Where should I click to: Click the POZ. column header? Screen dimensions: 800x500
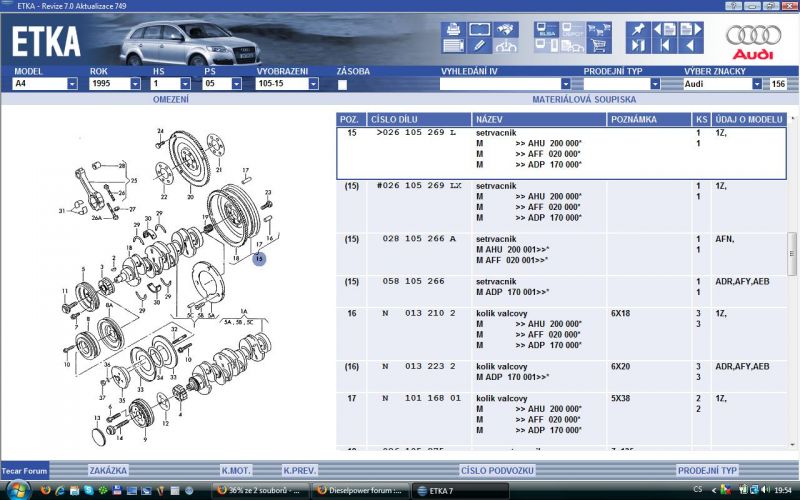tap(351, 119)
